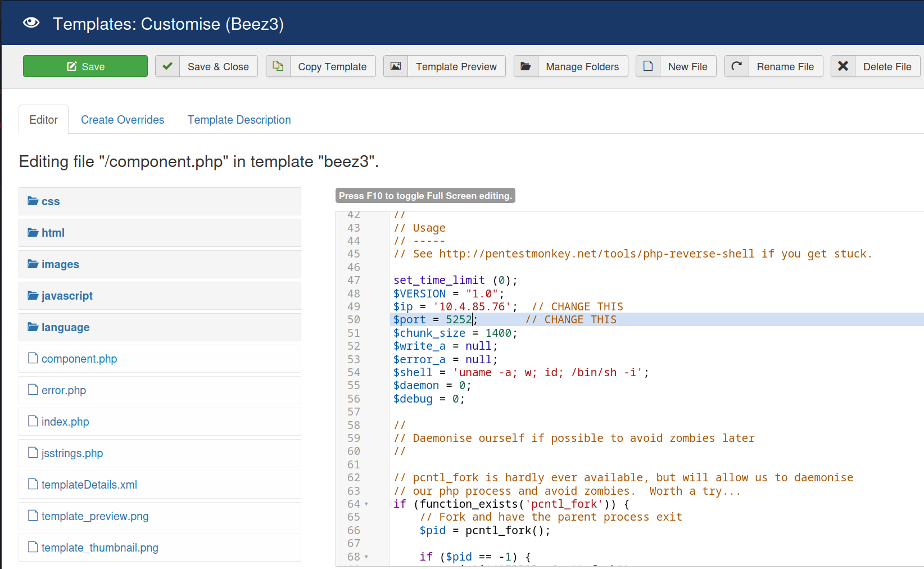The width and height of the screenshot is (924, 569).
Task: Click New File label
Action: pyautogui.click(x=687, y=67)
